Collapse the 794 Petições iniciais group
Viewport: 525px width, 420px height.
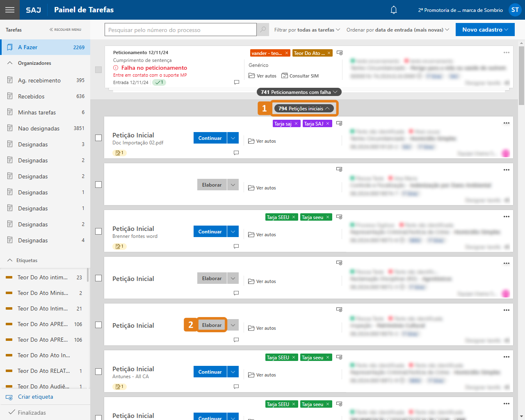pyautogui.click(x=304, y=109)
